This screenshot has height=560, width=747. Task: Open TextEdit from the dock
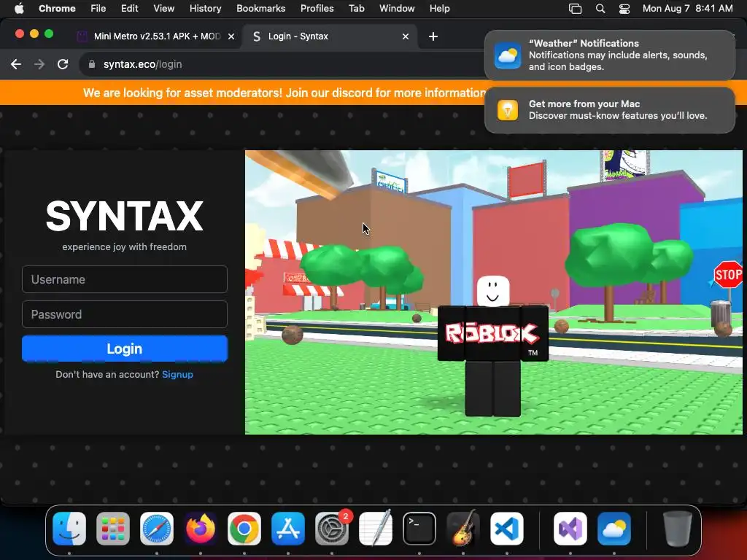click(376, 529)
